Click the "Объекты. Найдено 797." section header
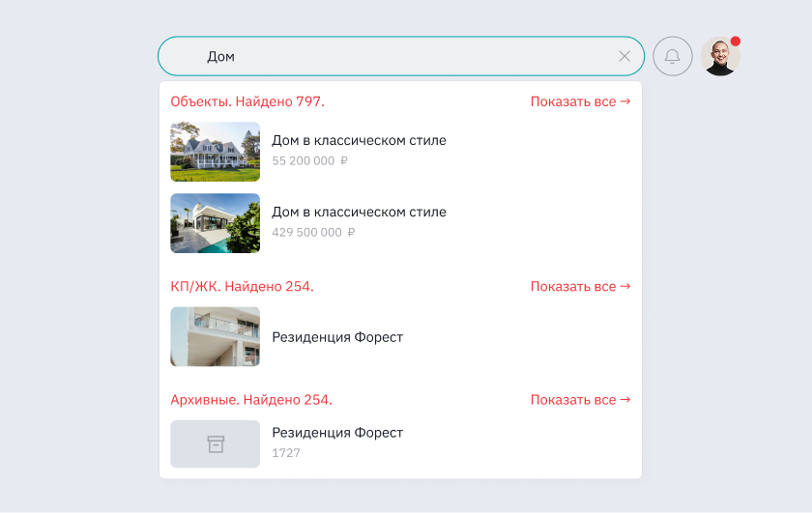This screenshot has height=513, width=812. click(247, 101)
